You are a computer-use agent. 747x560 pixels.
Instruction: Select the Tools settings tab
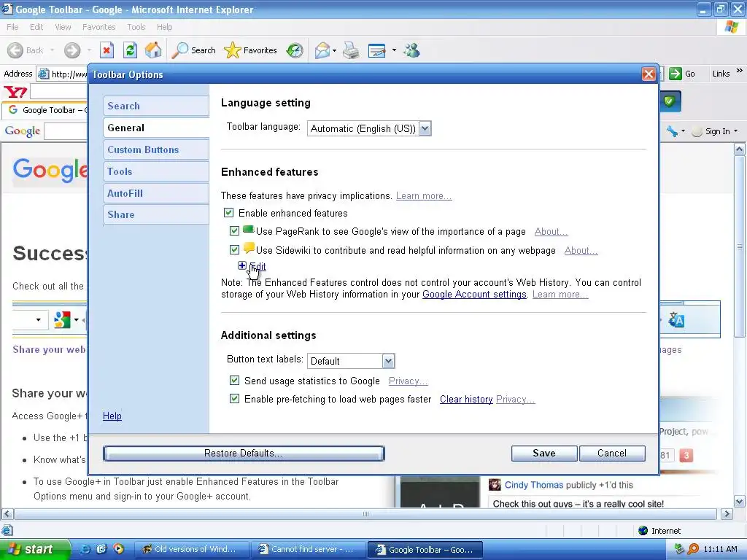(x=156, y=171)
